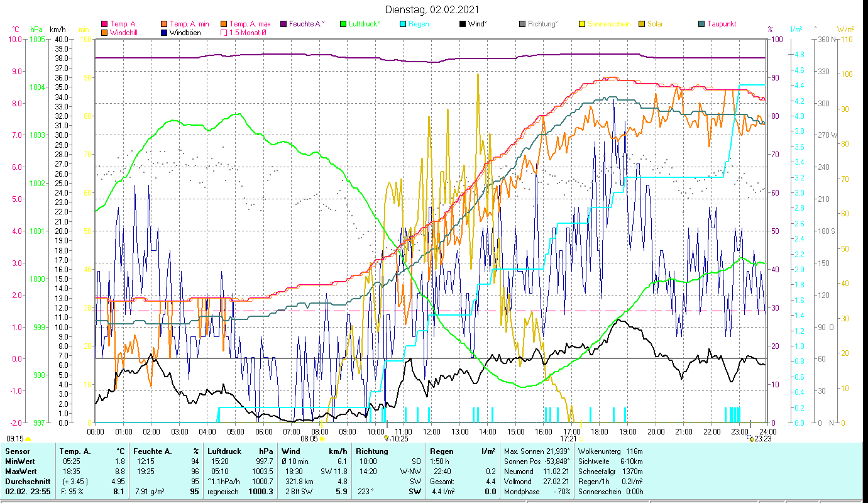Click the green Luftdruck legend square
Image resolution: width=868 pixels, height=503 pixels.
click(x=343, y=24)
